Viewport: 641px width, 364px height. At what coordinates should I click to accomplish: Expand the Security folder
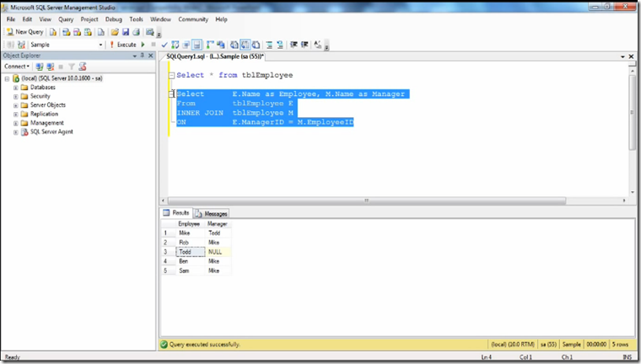pos(15,96)
